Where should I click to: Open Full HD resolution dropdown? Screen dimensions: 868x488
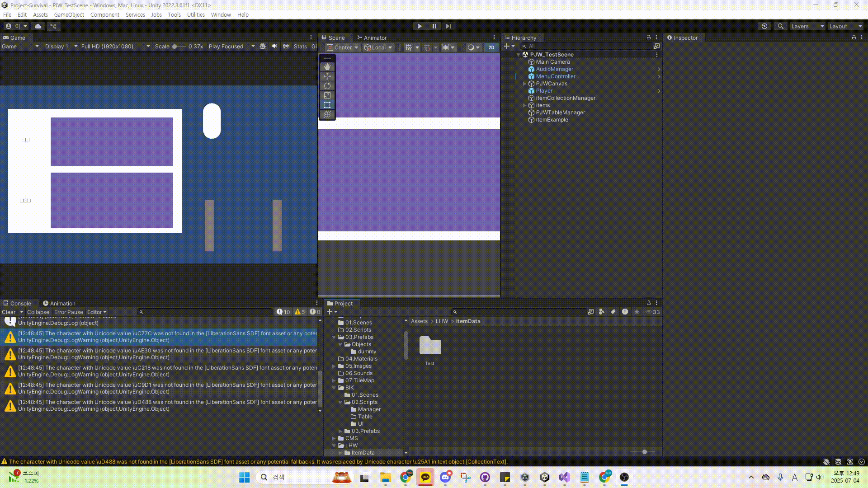click(x=115, y=46)
